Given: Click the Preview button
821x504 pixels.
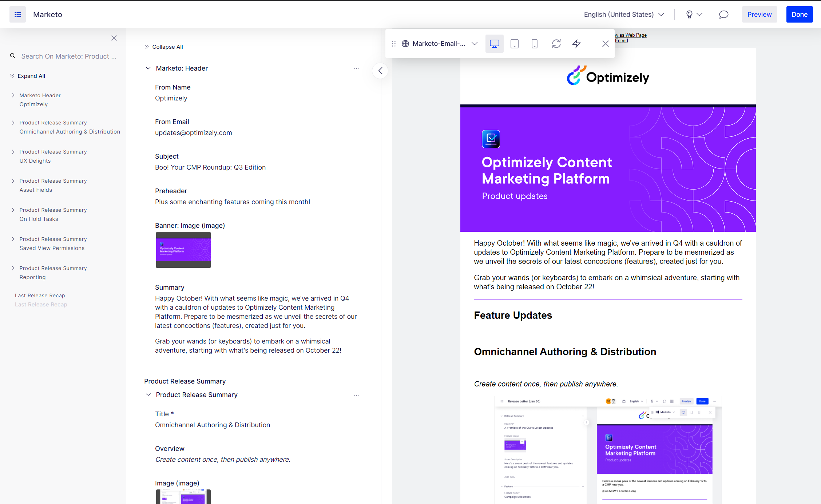Looking at the screenshot, I should point(759,15).
